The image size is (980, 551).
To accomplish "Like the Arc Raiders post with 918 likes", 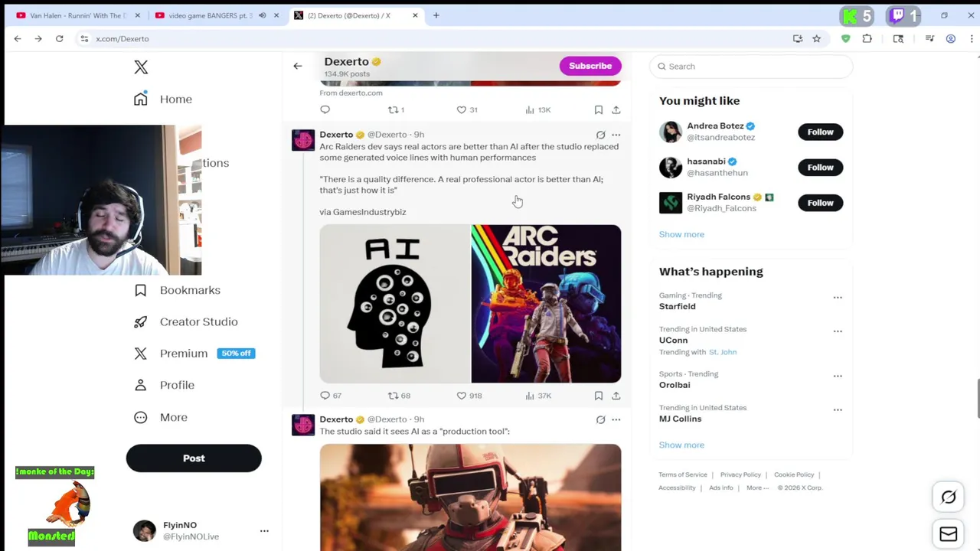I will coord(469,396).
